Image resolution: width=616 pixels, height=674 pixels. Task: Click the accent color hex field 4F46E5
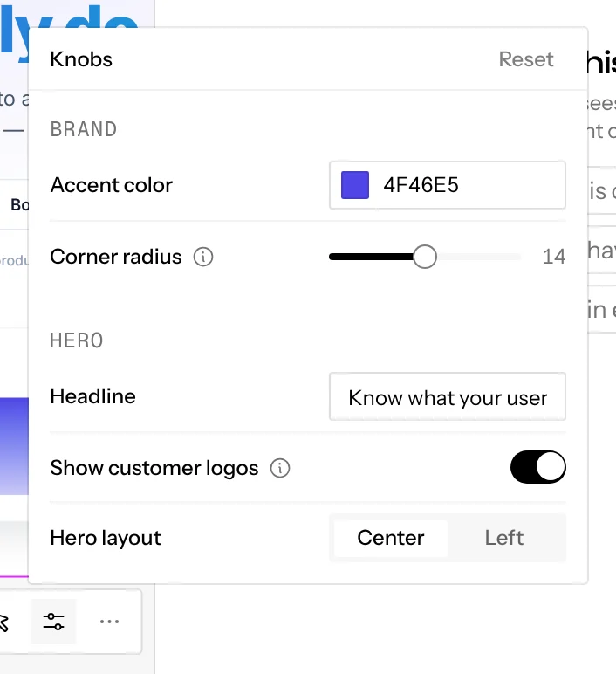click(x=448, y=185)
